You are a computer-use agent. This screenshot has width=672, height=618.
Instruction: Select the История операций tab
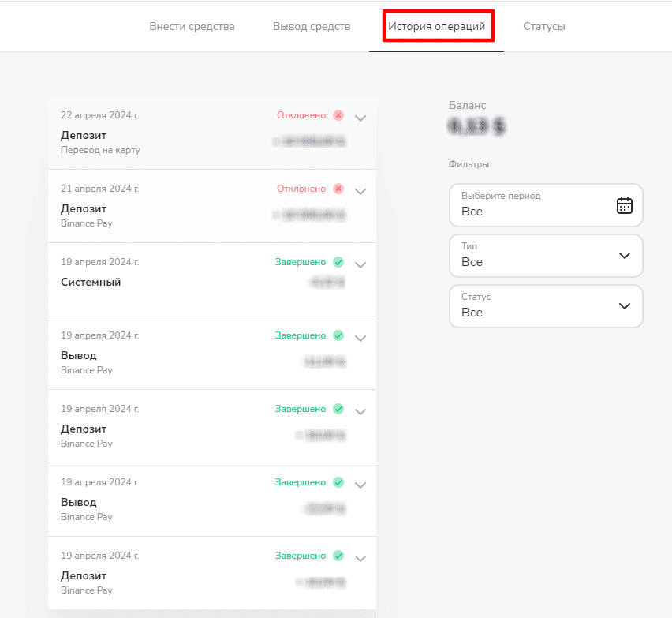pos(436,26)
